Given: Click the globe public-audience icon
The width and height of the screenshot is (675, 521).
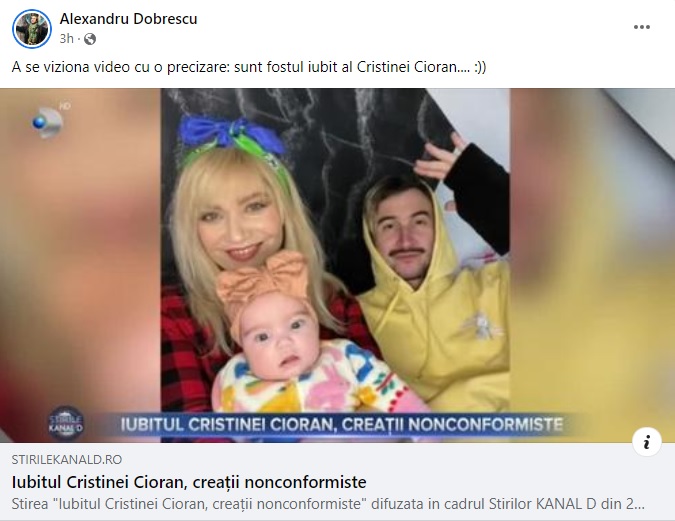Looking at the screenshot, I should tap(90, 39).
